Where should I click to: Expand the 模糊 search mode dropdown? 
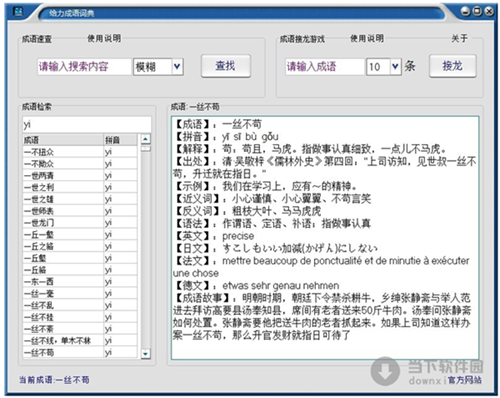coord(177,67)
